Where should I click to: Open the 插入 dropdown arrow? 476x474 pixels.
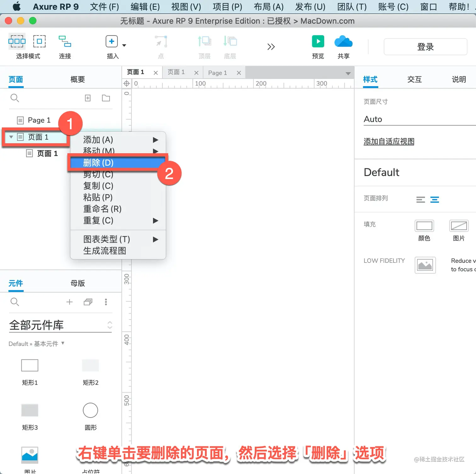124,45
